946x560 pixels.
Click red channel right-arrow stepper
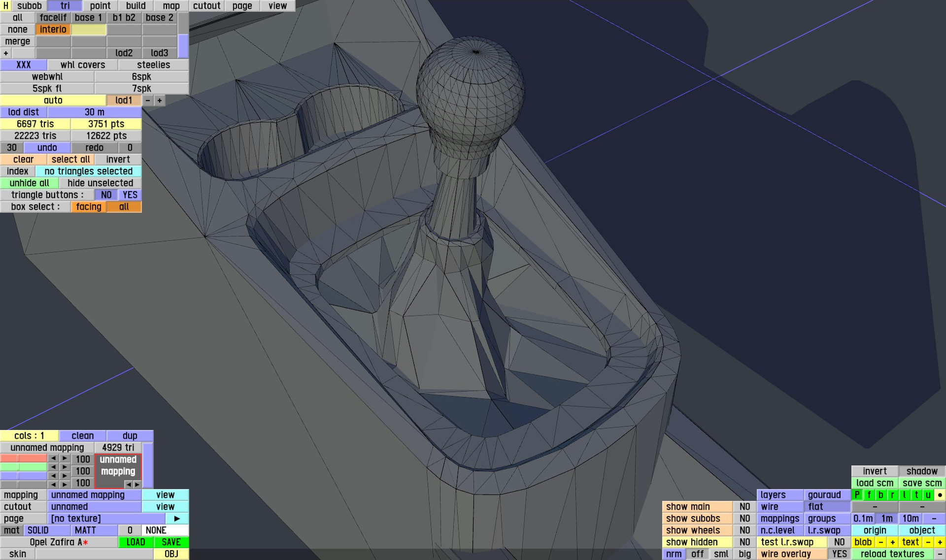click(x=65, y=459)
